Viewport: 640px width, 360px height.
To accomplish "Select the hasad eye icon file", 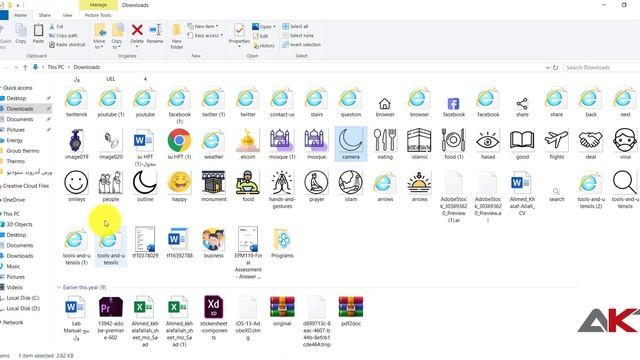I will pyautogui.click(x=488, y=144).
